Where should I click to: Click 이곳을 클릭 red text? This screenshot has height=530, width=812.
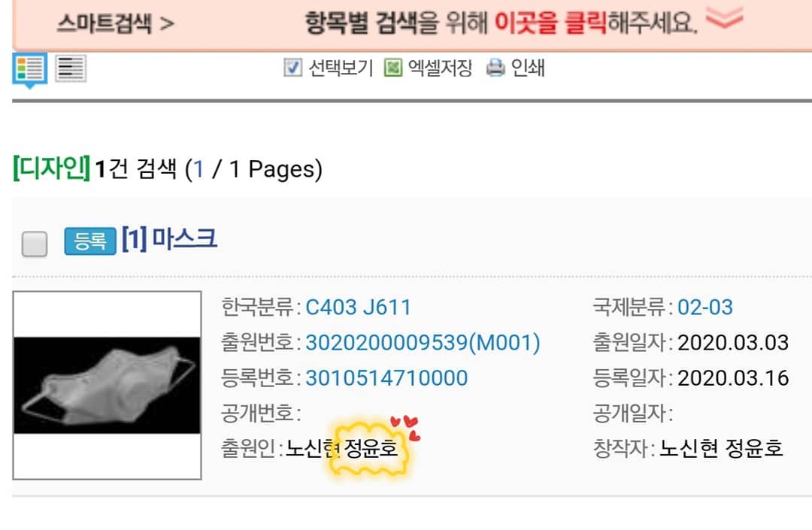click(x=550, y=23)
